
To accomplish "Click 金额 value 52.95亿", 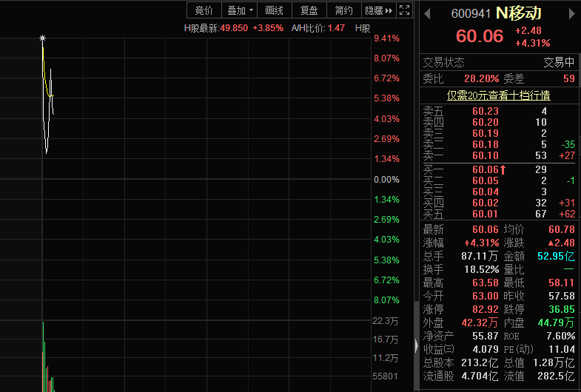I will (556, 256).
